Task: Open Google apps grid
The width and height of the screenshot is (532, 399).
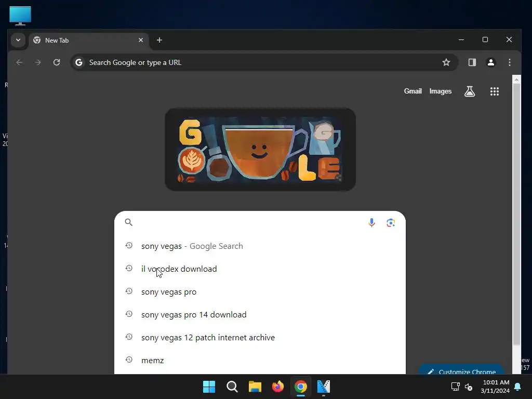Action: tap(495, 91)
